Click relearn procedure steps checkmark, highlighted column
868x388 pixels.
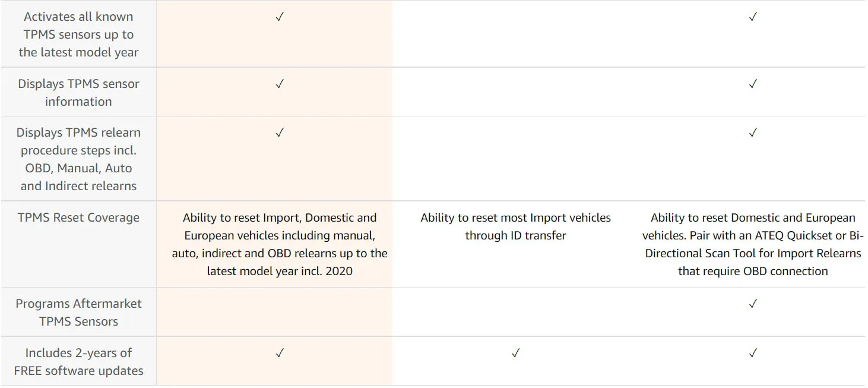coord(280,133)
